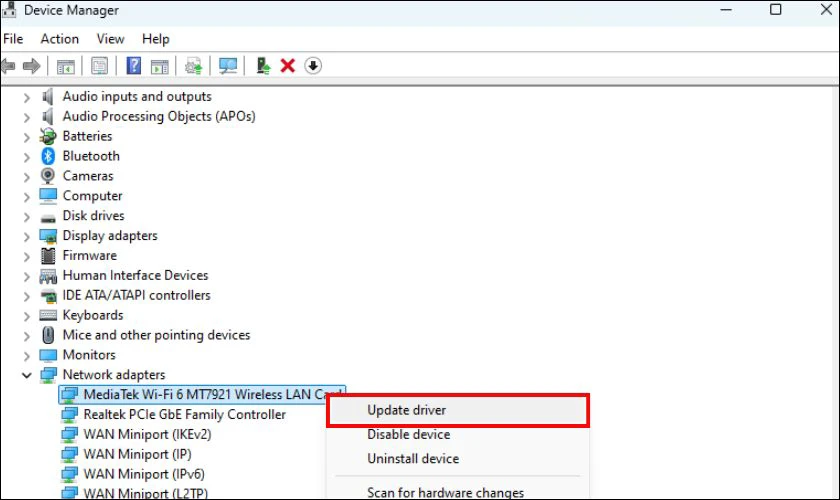Click the Back arrow in the toolbar
The height and width of the screenshot is (500, 840).
coord(9,66)
